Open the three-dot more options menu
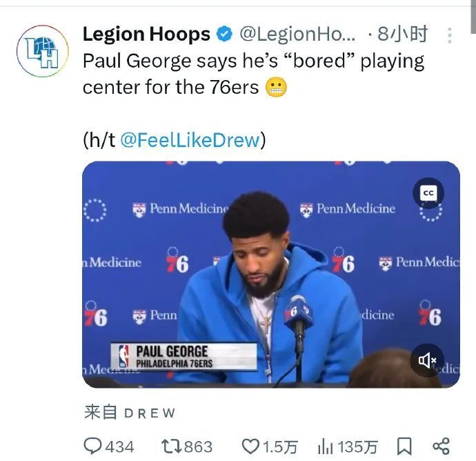This screenshot has width=476, height=461. pyautogui.click(x=450, y=35)
